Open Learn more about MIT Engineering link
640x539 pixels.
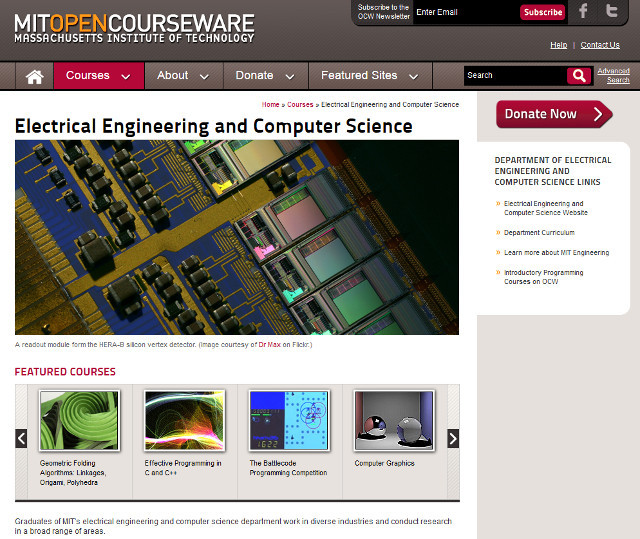click(556, 253)
